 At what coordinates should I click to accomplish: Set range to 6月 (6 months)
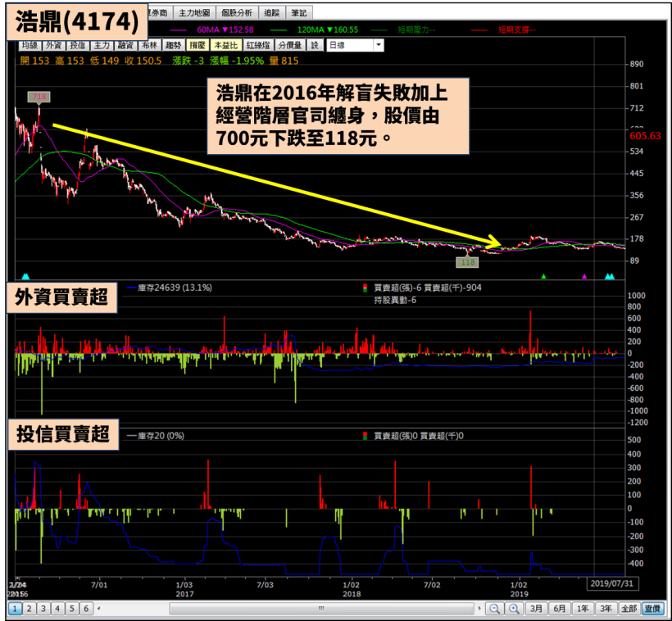pyautogui.click(x=559, y=609)
